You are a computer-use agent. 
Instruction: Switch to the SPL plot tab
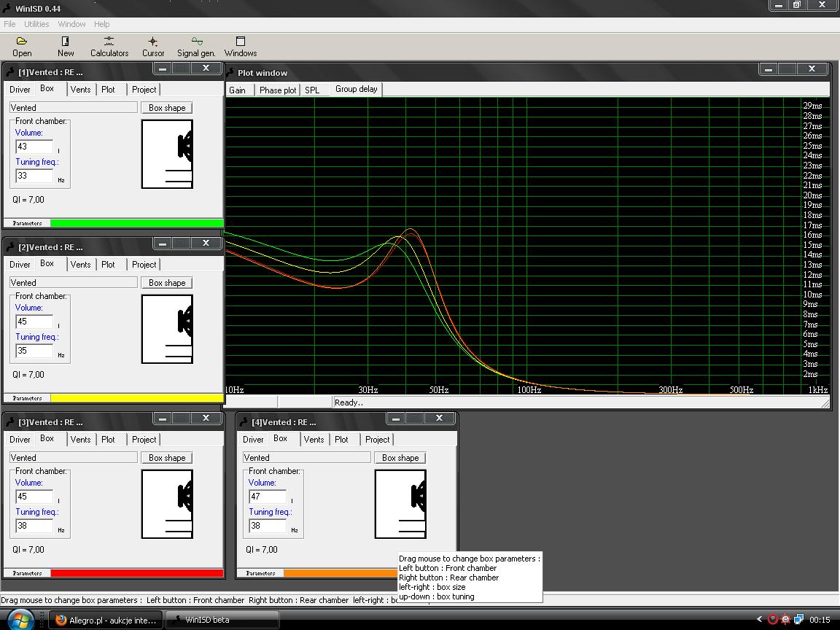pyautogui.click(x=312, y=90)
